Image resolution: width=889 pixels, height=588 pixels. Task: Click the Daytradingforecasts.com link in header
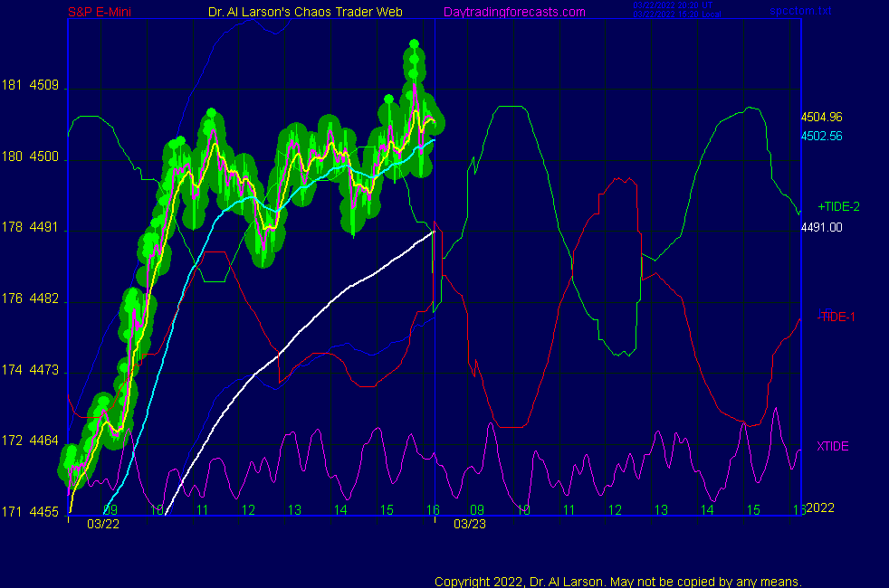(x=513, y=12)
